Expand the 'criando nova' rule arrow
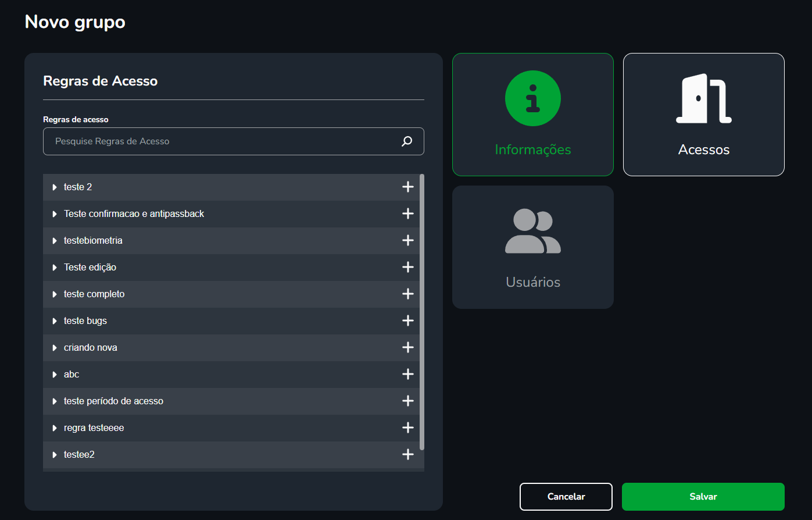Viewport: 812px width, 520px height. click(55, 348)
